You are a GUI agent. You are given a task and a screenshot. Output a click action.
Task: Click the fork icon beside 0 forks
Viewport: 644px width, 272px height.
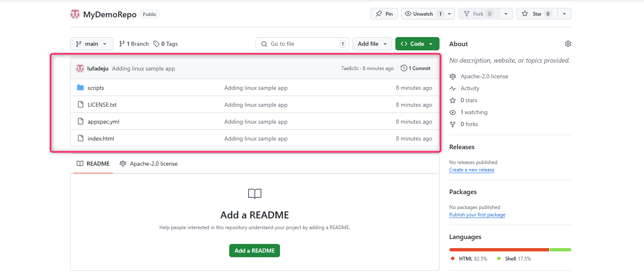pyautogui.click(x=453, y=124)
